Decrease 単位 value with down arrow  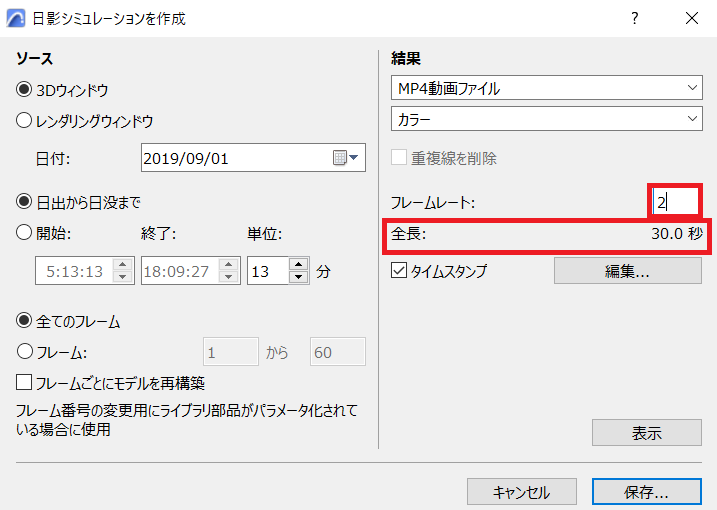point(299,277)
